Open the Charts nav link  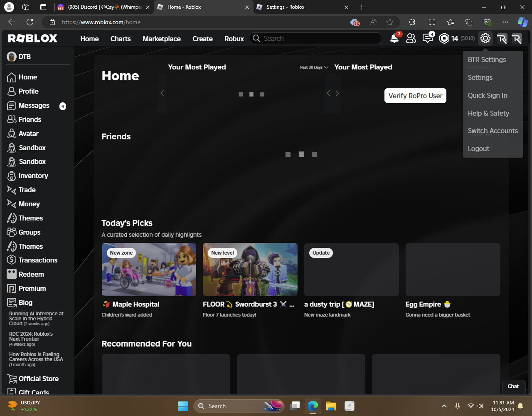coord(121,39)
